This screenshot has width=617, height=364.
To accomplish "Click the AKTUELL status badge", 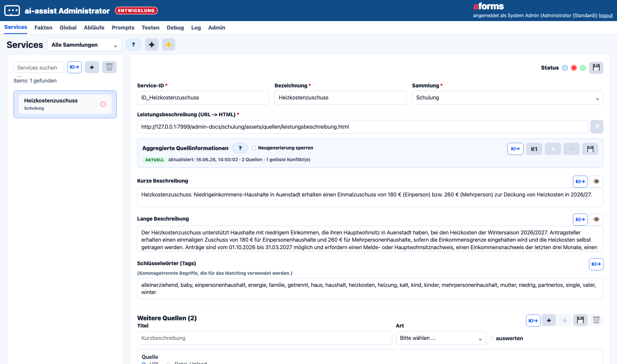I will [x=155, y=160].
